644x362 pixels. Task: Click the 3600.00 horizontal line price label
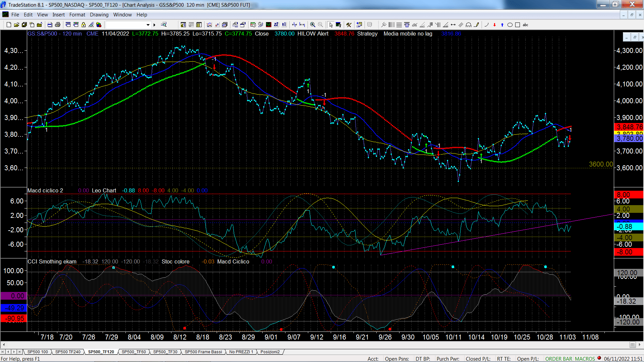coord(601,164)
